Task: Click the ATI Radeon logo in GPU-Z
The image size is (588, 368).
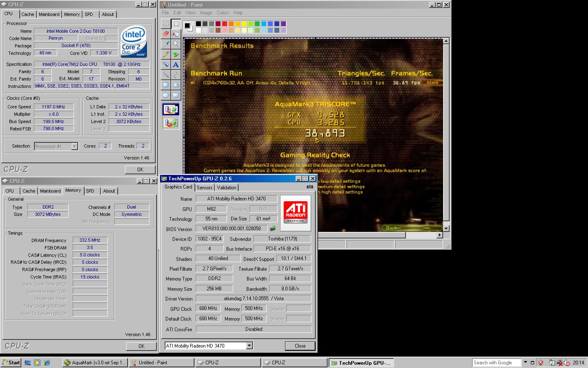Action: tap(295, 213)
